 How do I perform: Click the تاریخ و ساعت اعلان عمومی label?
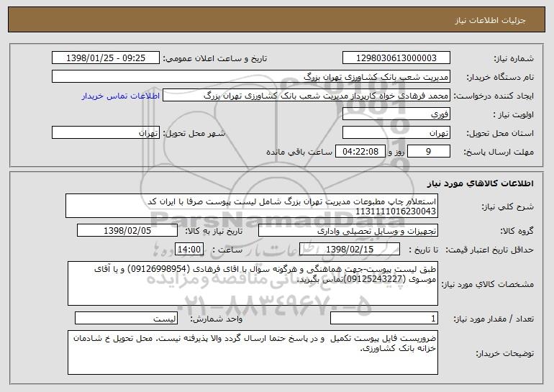[x=215, y=58]
